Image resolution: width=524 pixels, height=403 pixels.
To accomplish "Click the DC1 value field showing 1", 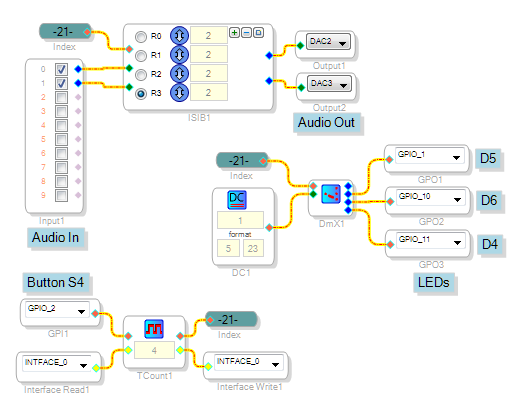I will pyautogui.click(x=240, y=220).
